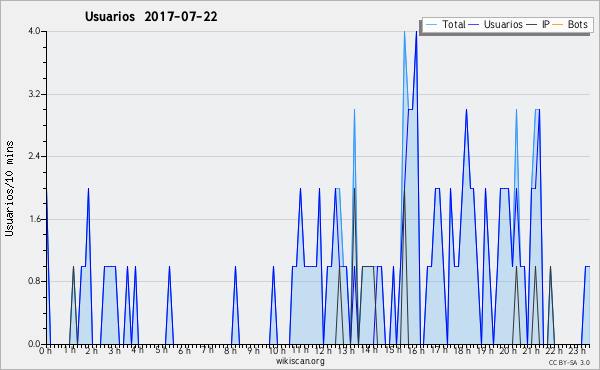The image size is (600, 370).
Task: Click the 0 h x-axis label
Action: 45,351
